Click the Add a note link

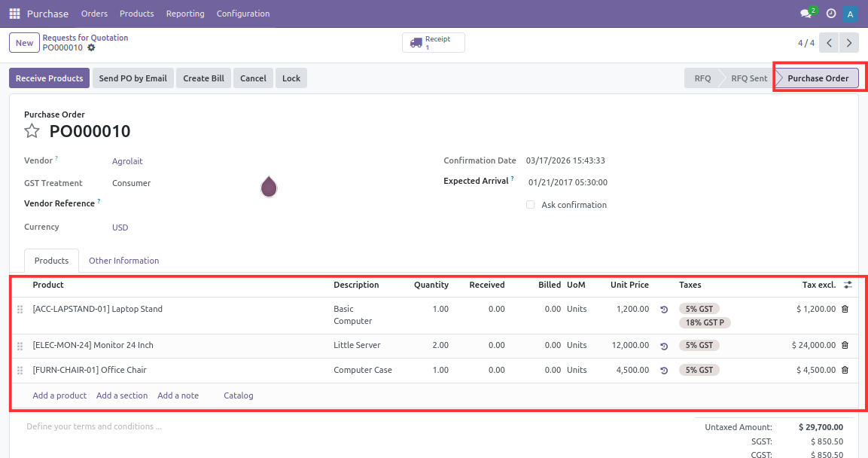178,395
